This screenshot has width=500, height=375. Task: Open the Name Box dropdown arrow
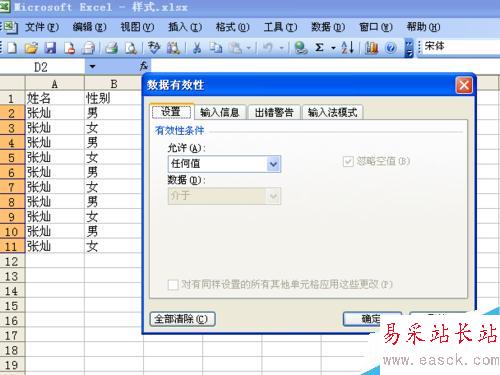[x=92, y=67]
